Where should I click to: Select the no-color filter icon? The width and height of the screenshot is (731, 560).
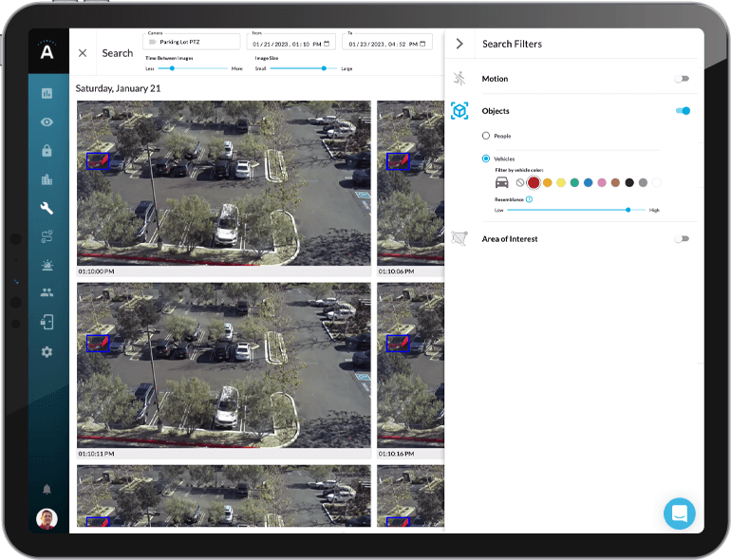[x=520, y=183]
